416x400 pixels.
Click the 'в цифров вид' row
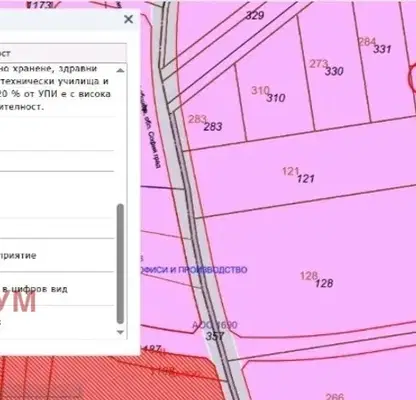point(57,289)
